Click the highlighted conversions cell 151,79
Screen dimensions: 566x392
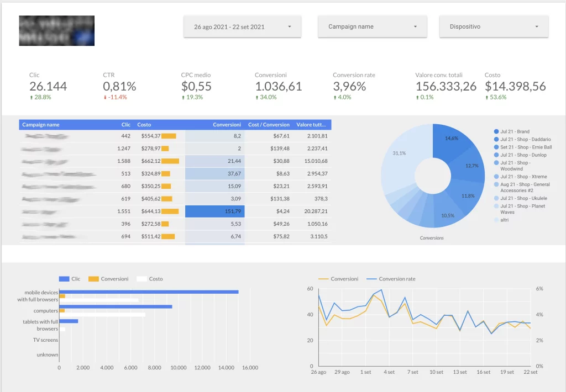tap(215, 211)
